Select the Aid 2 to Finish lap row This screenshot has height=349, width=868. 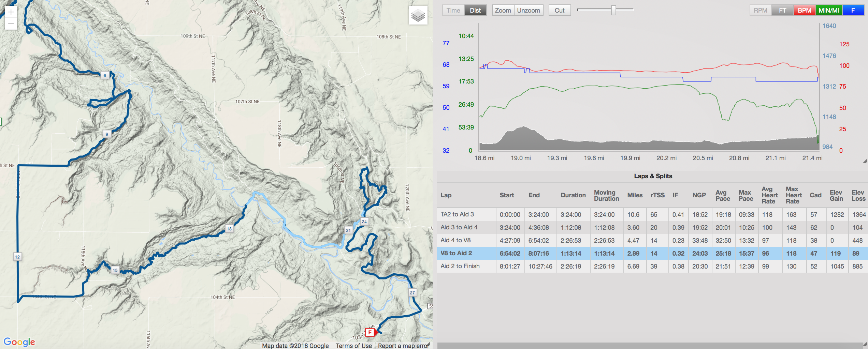click(x=652, y=266)
